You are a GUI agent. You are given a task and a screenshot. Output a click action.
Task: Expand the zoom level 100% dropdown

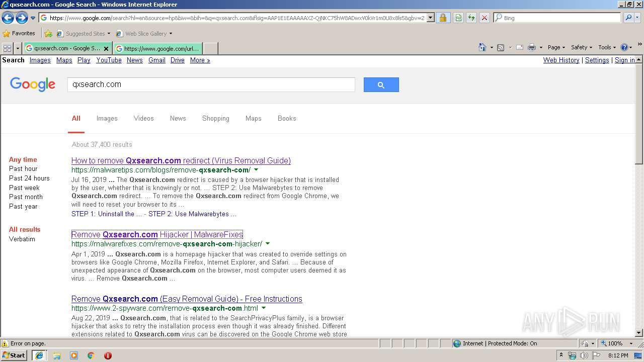(x=631, y=343)
